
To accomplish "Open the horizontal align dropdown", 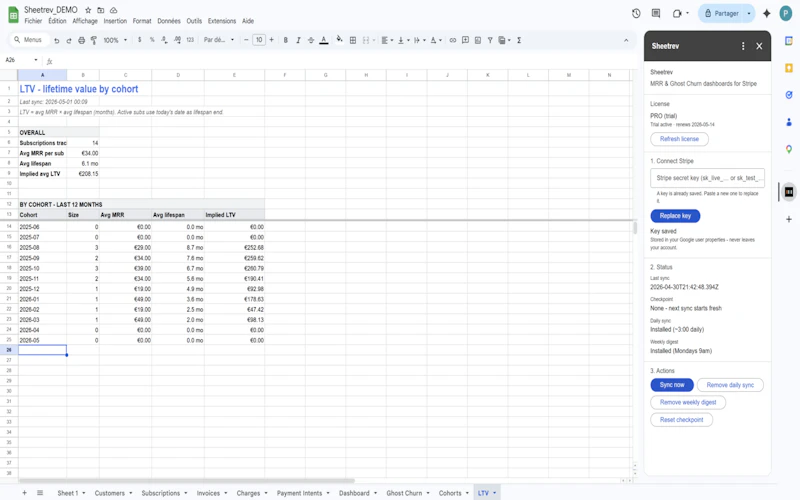I will click(387, 40).
